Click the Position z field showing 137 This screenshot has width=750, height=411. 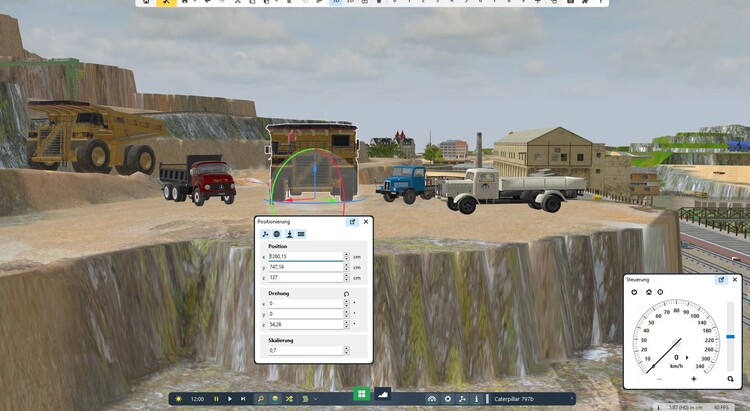pyautogui.click(x=306, y=278)
